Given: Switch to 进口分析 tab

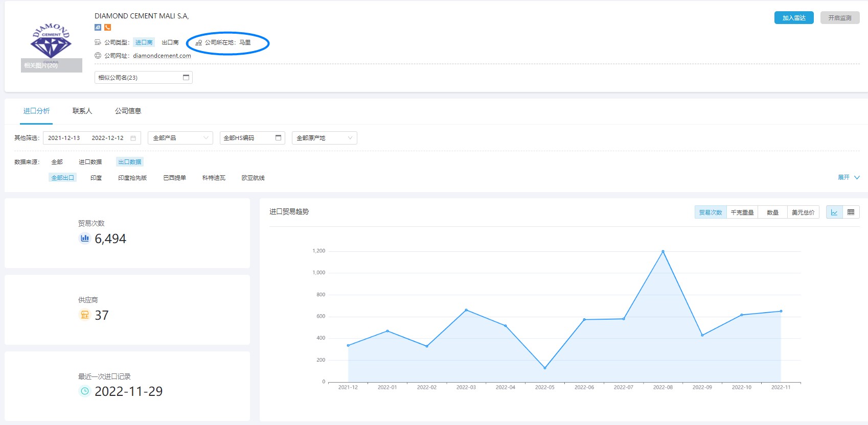Looking at the screenshot, I should click(36, 111).
